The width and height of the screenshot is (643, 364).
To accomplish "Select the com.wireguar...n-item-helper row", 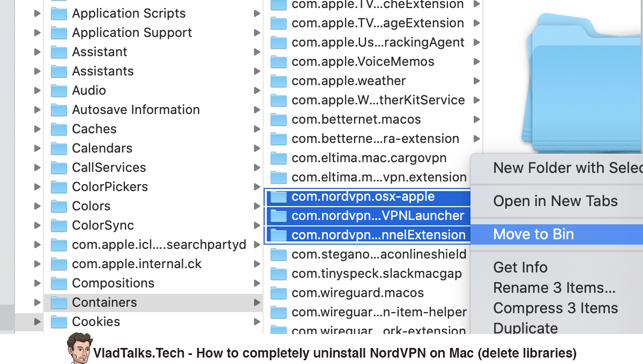I will coord(368,312).
